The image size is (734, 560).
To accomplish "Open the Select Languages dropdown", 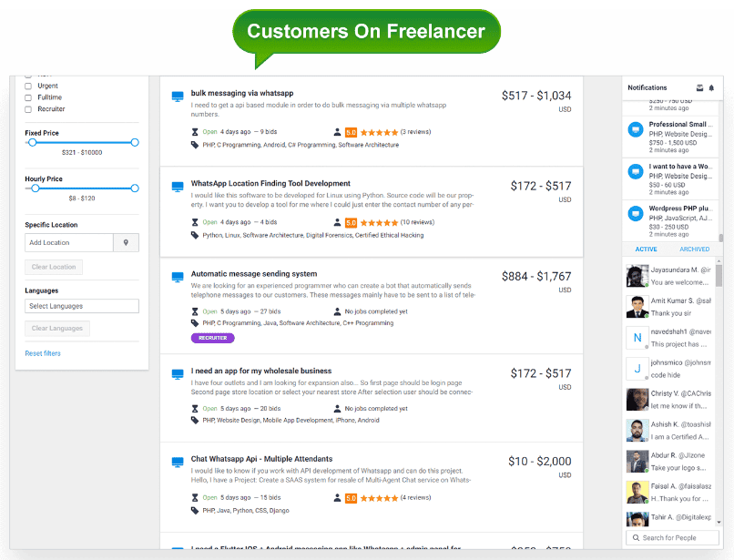I will 82,307.
